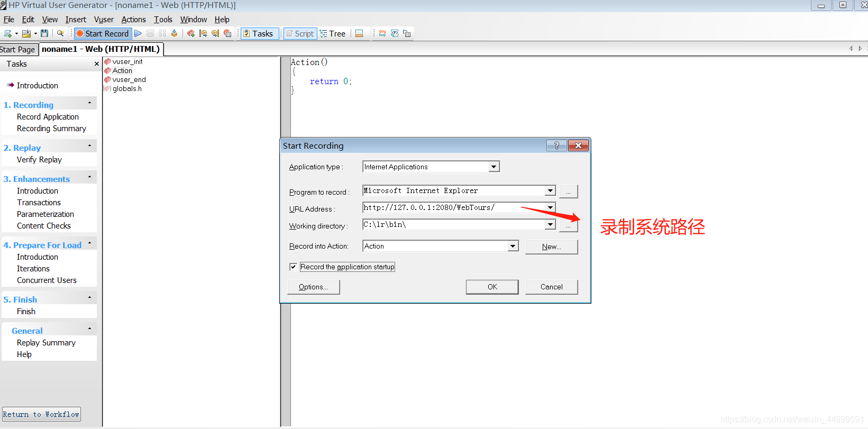Click the dialog help question mark button
The height and width of the screenshot is (429, 868).
coord(556,145)
